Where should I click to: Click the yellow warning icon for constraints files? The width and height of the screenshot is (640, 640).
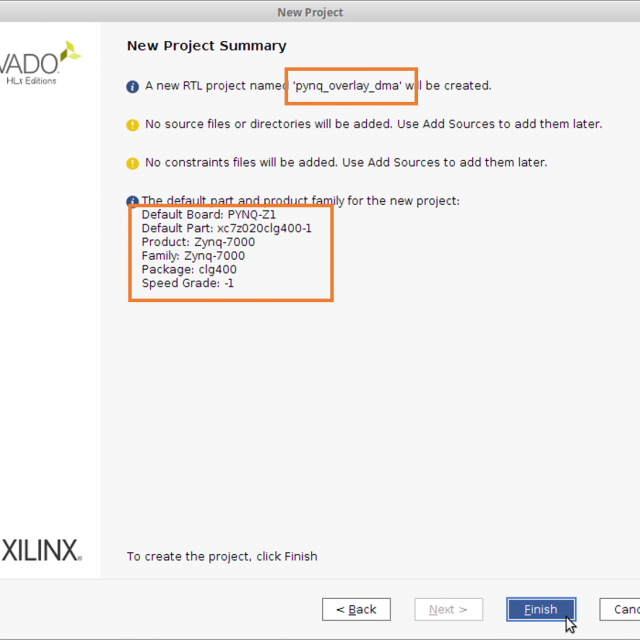coord(132,163)
